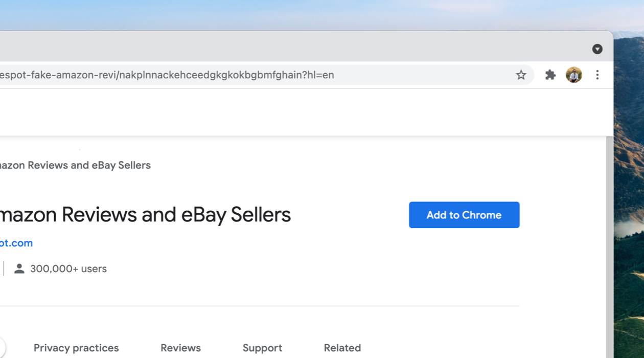Open the developer website link ending in ot.com
The width and height of the screenshot is (644, 358).
point(16,243)
